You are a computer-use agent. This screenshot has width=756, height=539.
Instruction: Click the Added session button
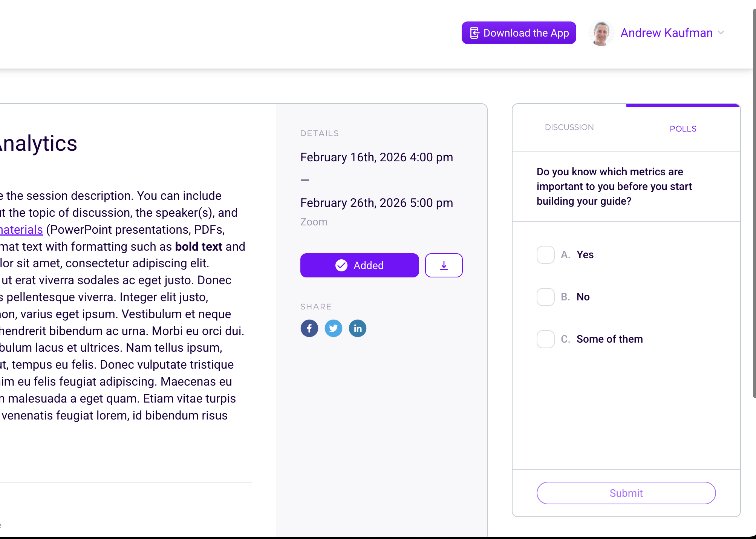(x=360, y=265)
